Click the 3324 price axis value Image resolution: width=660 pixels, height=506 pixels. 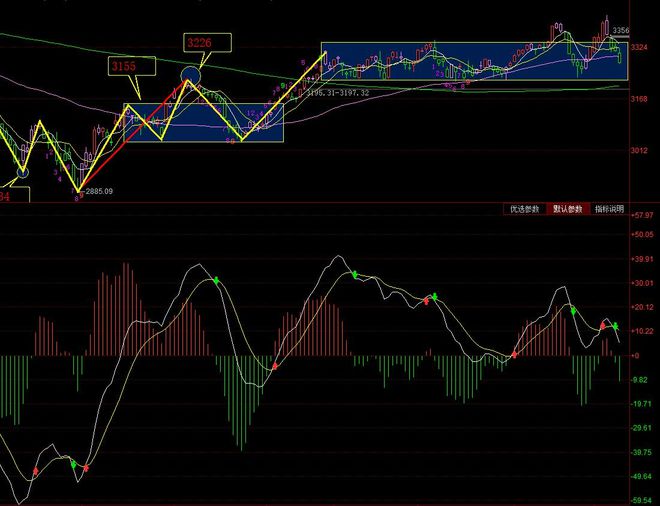pos(639,47)
